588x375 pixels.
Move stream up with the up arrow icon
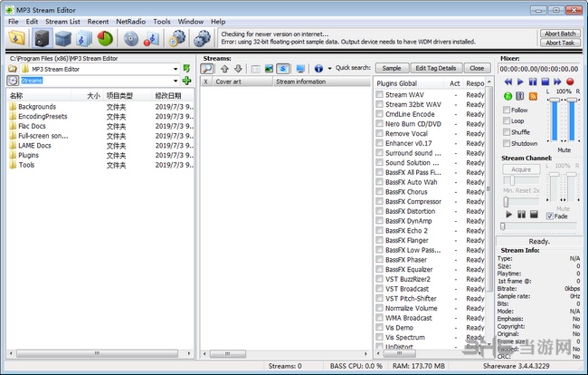[x=224, y=68]
